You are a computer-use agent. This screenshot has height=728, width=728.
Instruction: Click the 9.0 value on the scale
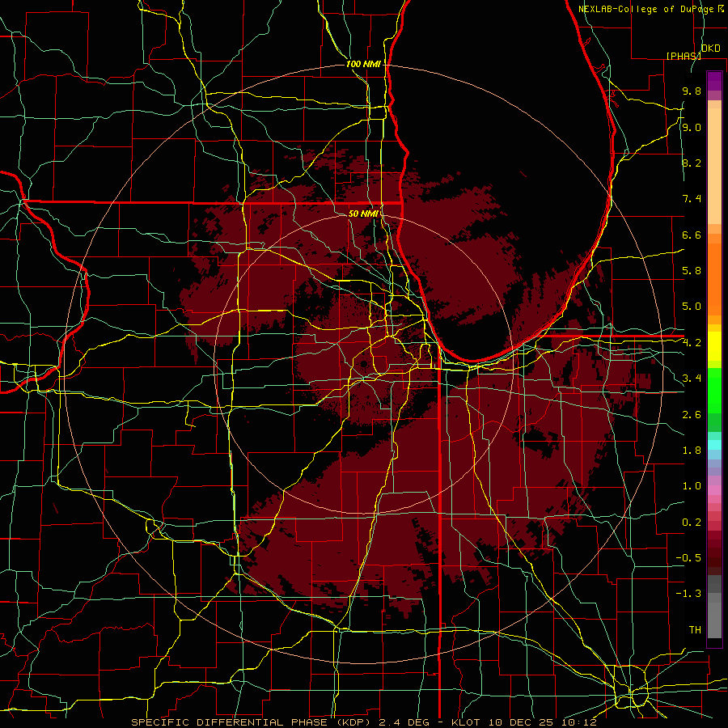coord(692,127)
